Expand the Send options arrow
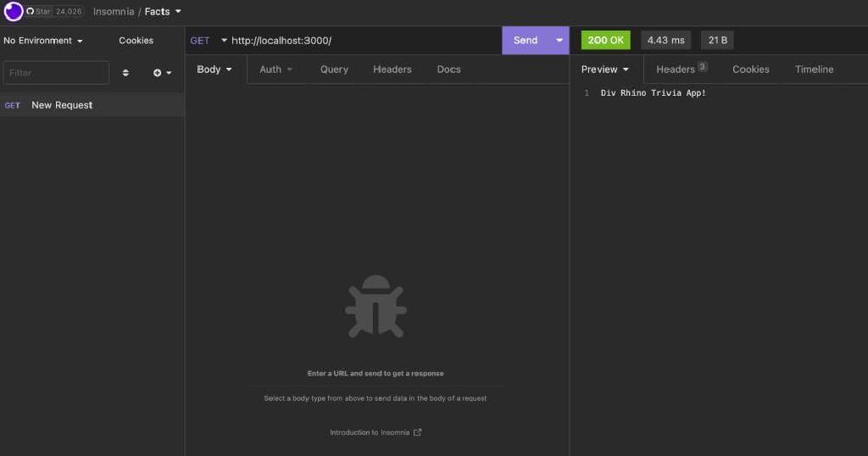Viewport: 868px width, 456px height. 559,41
